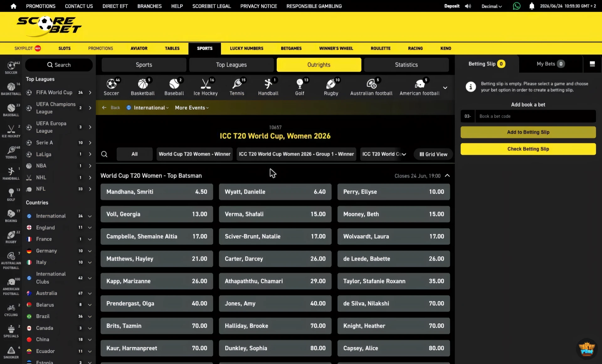This screenshot has height=364, width=602.
Task: Switch to the Sports tab
Action: (x=144, y=65)
